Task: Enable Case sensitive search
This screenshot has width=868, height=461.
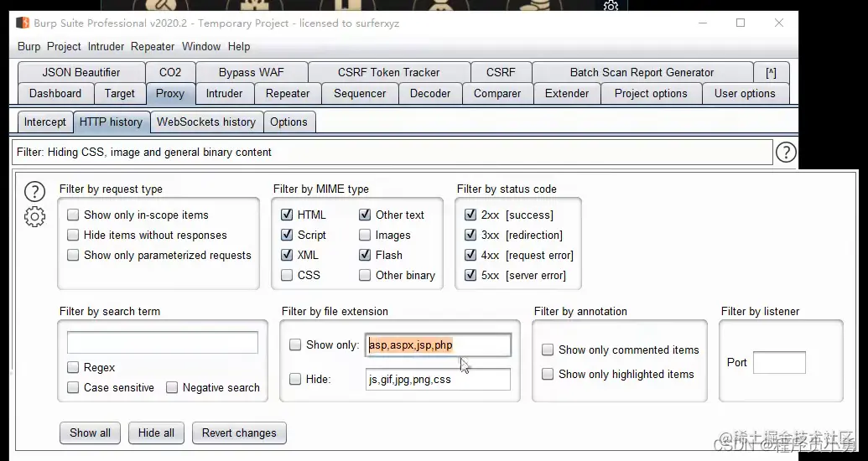Action: coord(73,387)
